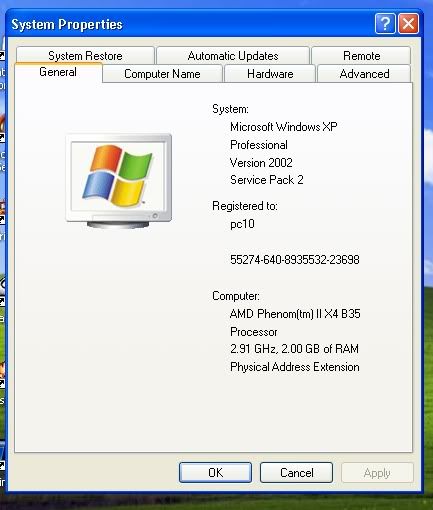Click the Physical Address Extension text
This screenshot has height=510, width=433.
295,367
